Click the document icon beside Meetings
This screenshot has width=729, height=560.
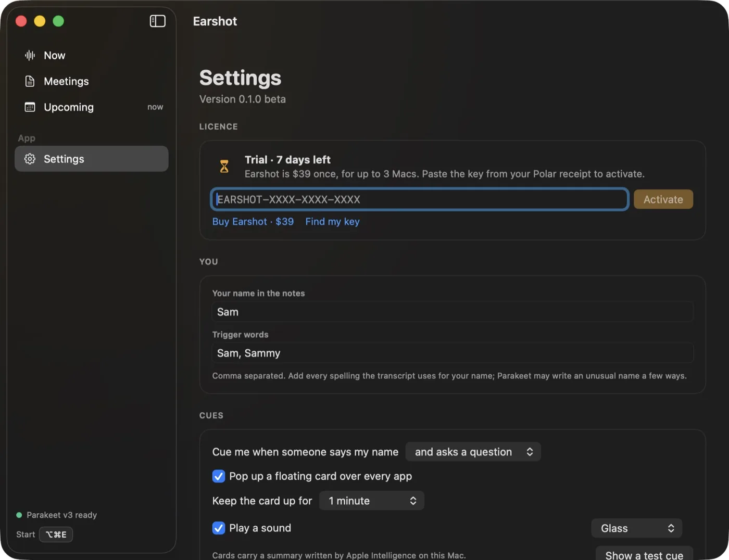tap(30, 81)
